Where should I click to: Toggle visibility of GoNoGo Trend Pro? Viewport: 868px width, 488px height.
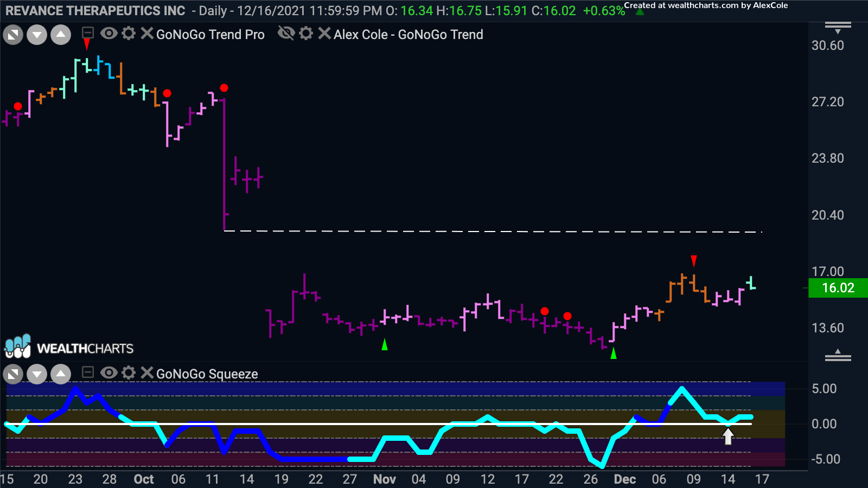[x=109, y=34]
